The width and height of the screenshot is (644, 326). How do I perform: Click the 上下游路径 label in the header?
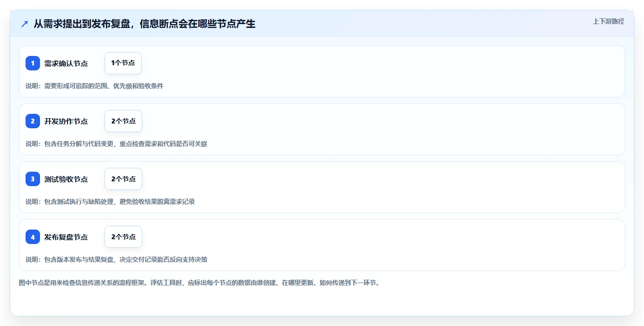pyautogui.click(x=608, y=21)
